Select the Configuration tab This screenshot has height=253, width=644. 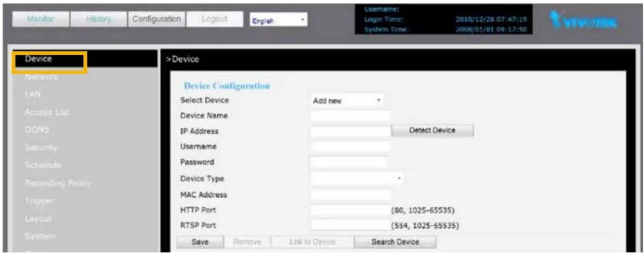point(156,20)
